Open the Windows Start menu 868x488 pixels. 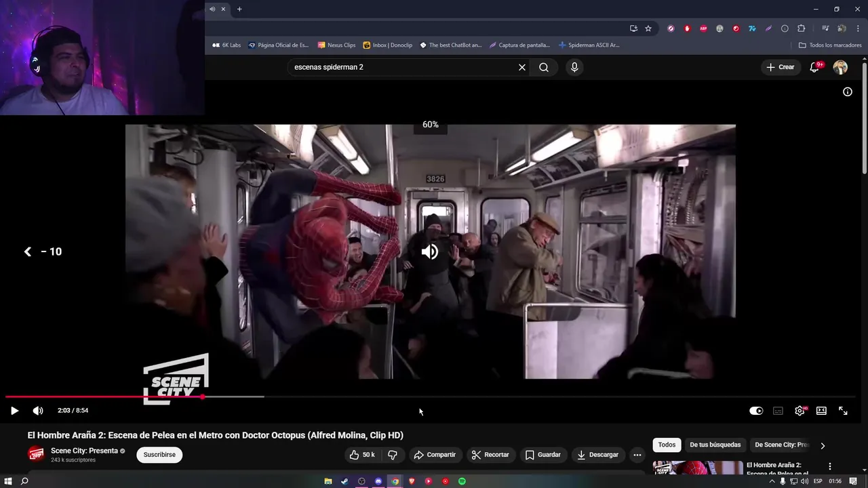pyautogui.click(x=8, y=481)
